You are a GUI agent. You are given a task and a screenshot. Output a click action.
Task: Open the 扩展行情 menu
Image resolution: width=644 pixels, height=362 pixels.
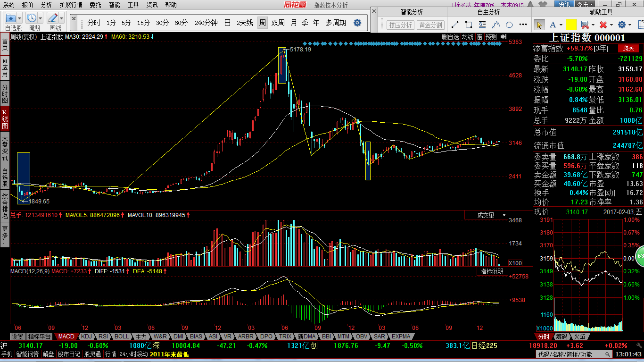click(71, 5)
